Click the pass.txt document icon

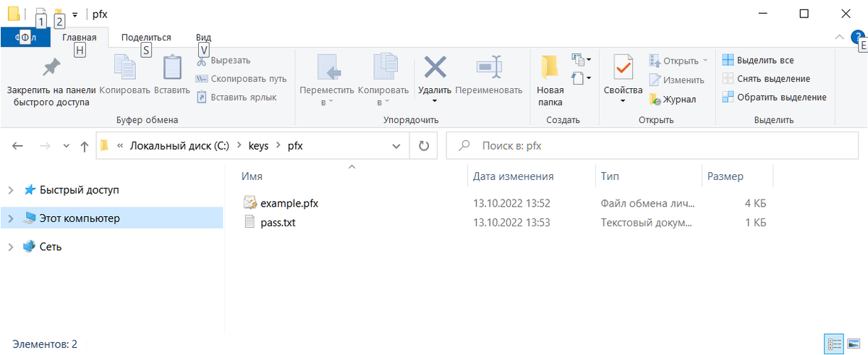point(250,222)
